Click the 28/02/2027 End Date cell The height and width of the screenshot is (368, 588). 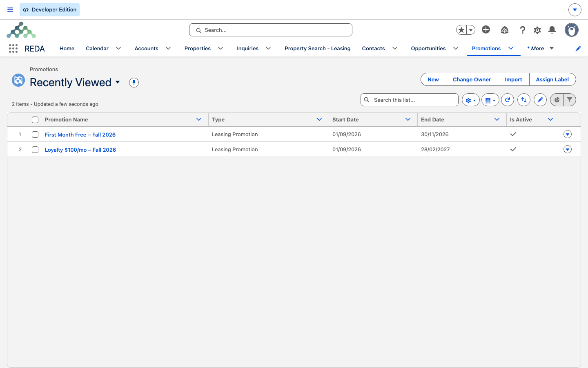[435, 149]
